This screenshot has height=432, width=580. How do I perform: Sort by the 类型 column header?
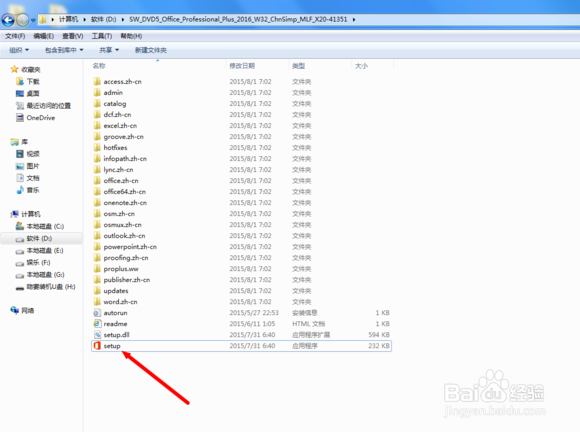pos(299,66)
